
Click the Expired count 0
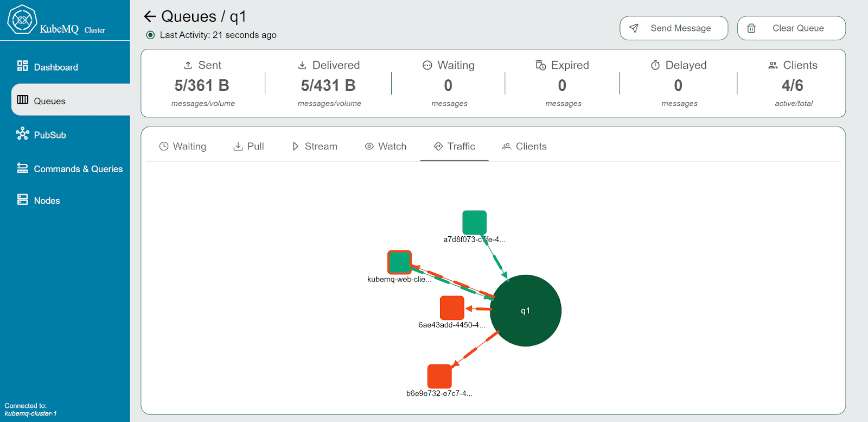click(x=562, y=85)
